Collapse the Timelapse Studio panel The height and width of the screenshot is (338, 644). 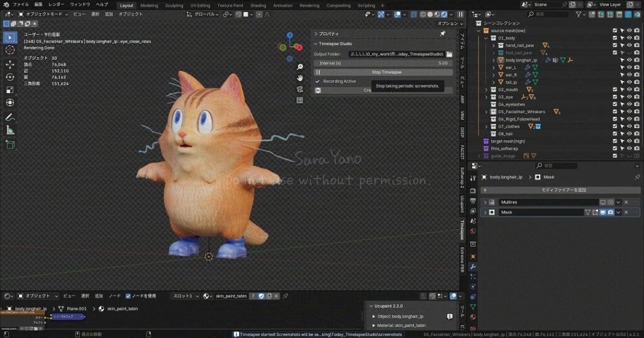coord(316,44)
